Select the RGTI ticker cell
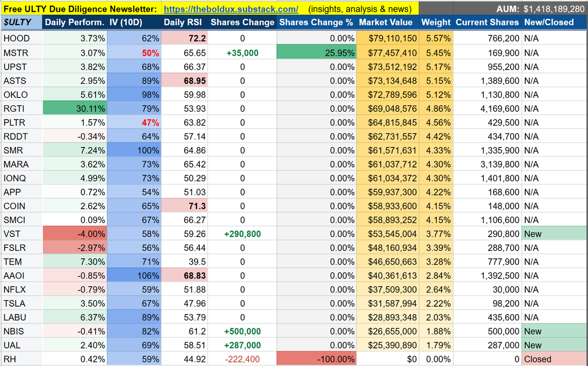The image size is (588, 366). (21, 108)
